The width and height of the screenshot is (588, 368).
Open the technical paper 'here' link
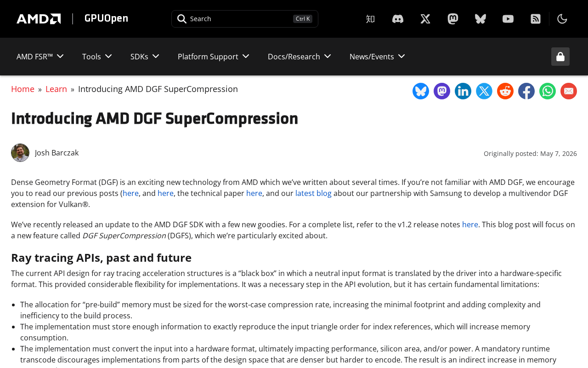254,193
